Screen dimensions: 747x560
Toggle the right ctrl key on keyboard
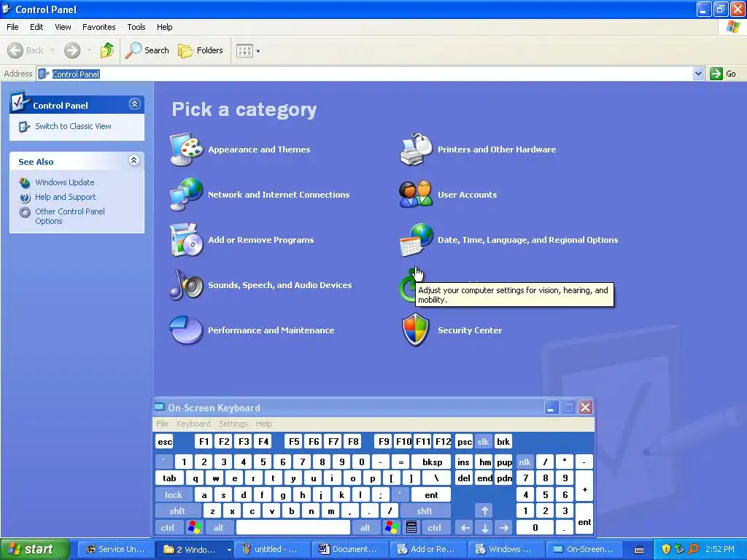click(435, 527)
